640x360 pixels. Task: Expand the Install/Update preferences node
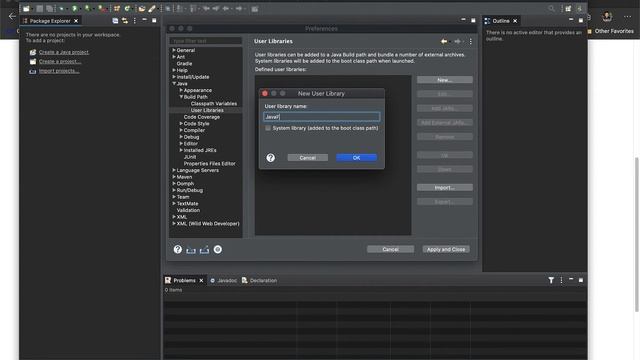174,77
